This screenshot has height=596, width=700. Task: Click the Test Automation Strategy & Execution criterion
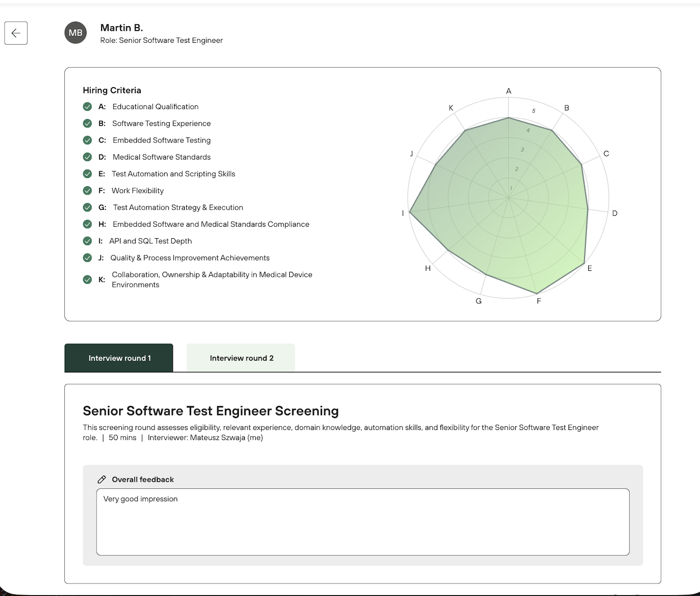point(178,207)
